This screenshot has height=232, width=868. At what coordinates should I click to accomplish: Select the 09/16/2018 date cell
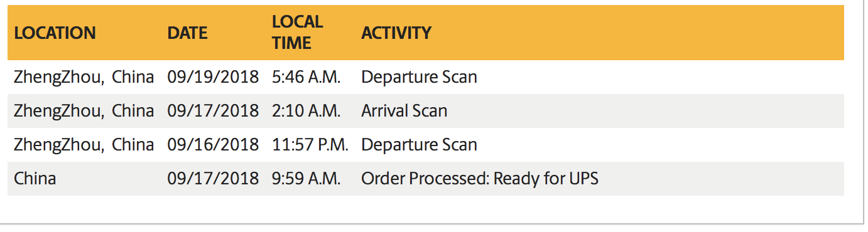213,145
